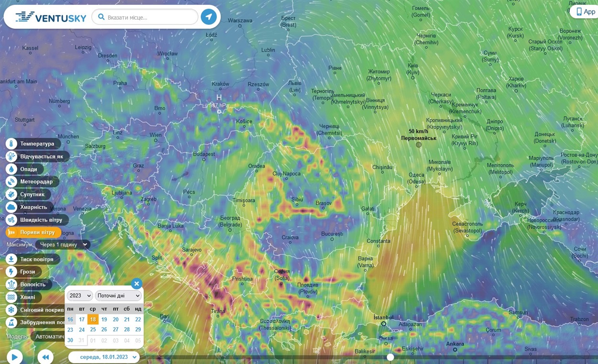
Task: Click the Супутник satellite icon
Action: [x=11, y=194]
